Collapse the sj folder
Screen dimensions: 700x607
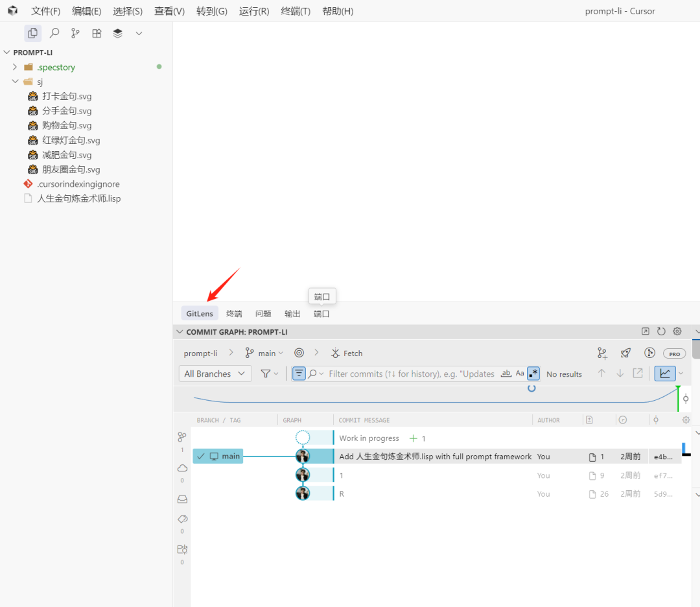point(15,81)
